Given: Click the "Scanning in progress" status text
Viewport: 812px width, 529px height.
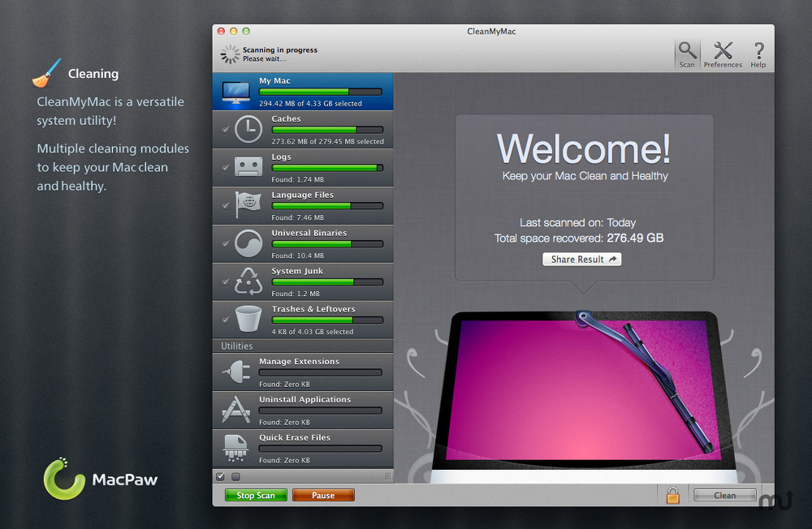Looking at the screenshot, I should pos(280,49).
